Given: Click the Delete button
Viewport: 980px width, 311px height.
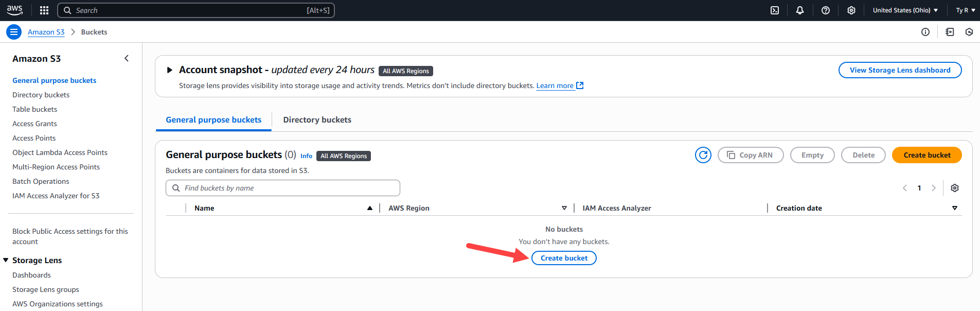Looking at the screenshot, I should pyautogui.click(x=863, y=155).
